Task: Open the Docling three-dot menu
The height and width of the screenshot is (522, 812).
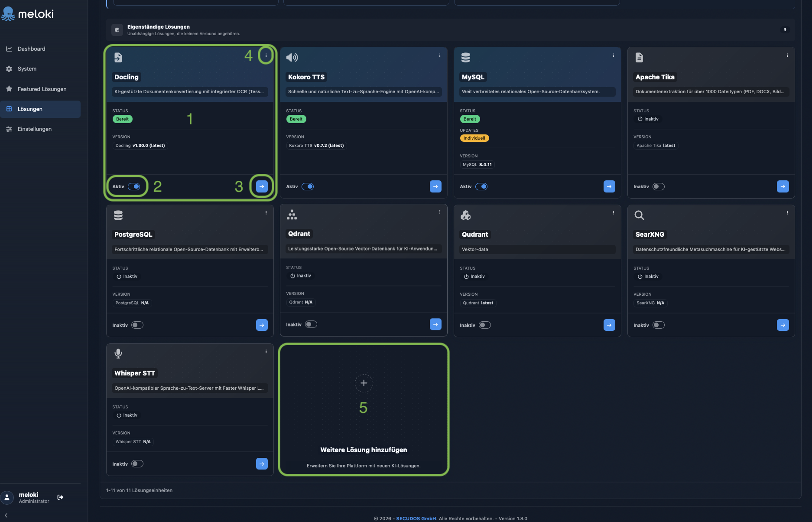Action: point(266,55)
